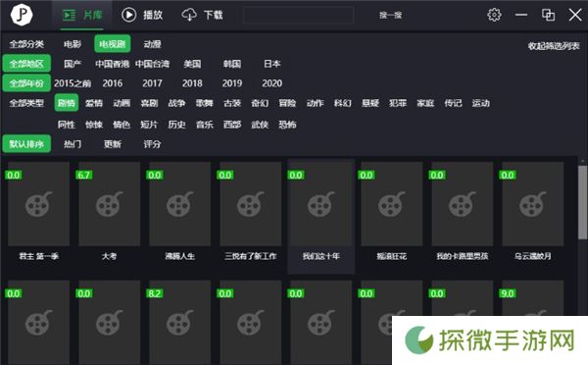Filter by the 中国台湾 region
The height and width of the screenshot is (365, 588).
[x=152, y=64]
